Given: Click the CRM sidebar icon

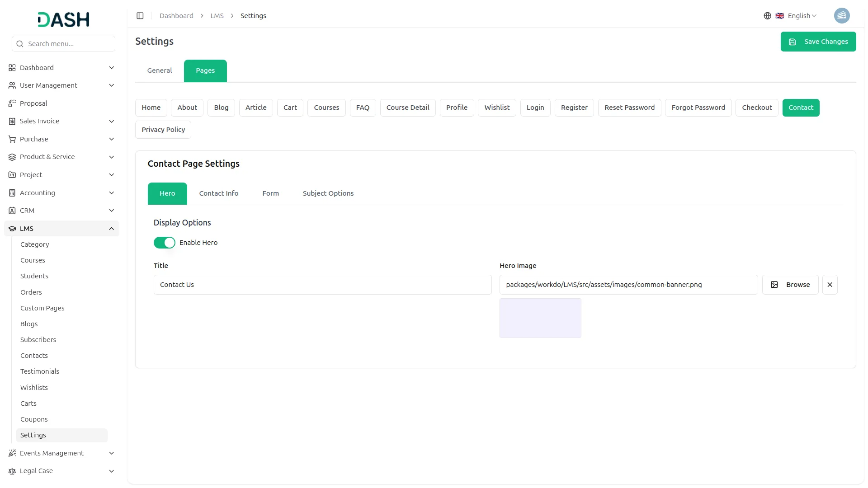Looking at the screenshot, I should coord(12,211).
